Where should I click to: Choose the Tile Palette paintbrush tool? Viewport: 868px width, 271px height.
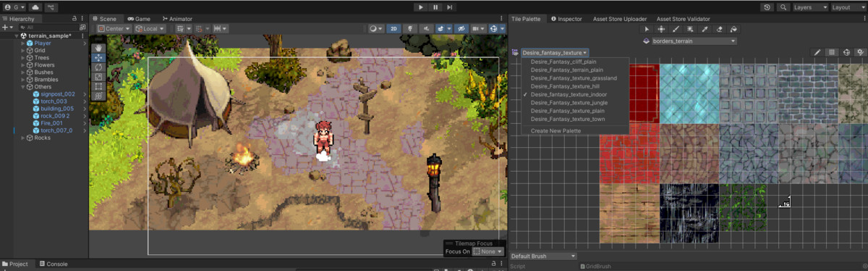coord(676,29)
